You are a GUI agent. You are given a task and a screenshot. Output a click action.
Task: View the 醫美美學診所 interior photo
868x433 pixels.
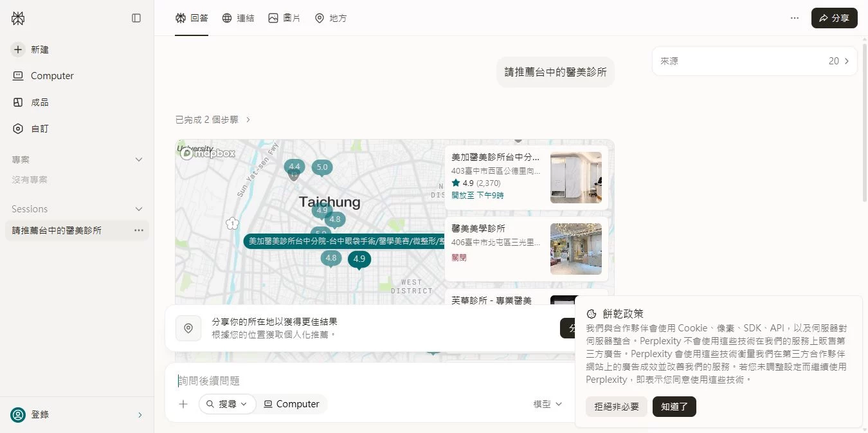pyautogui.click(x=576, y=249)
